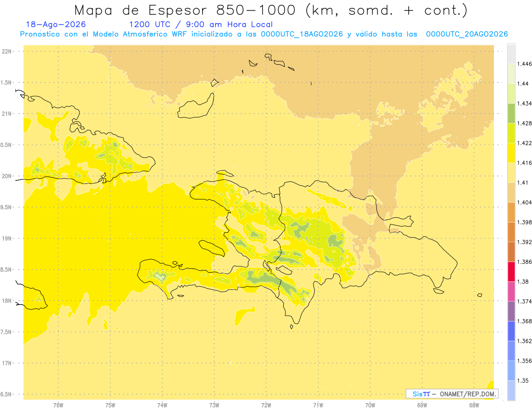The height and width of the screenshot is (411, 532).
Task: Click the 72W longitude label
Action: [266, 405]
